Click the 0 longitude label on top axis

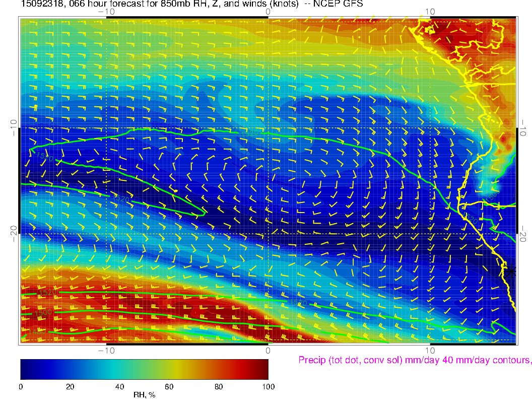pyautogui.click(x=268, y=12)
